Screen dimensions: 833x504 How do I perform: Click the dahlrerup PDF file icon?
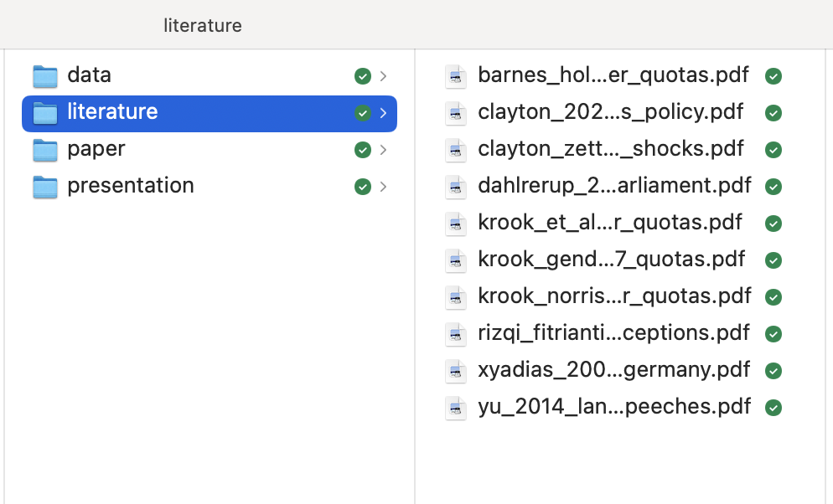coord(455,187)
